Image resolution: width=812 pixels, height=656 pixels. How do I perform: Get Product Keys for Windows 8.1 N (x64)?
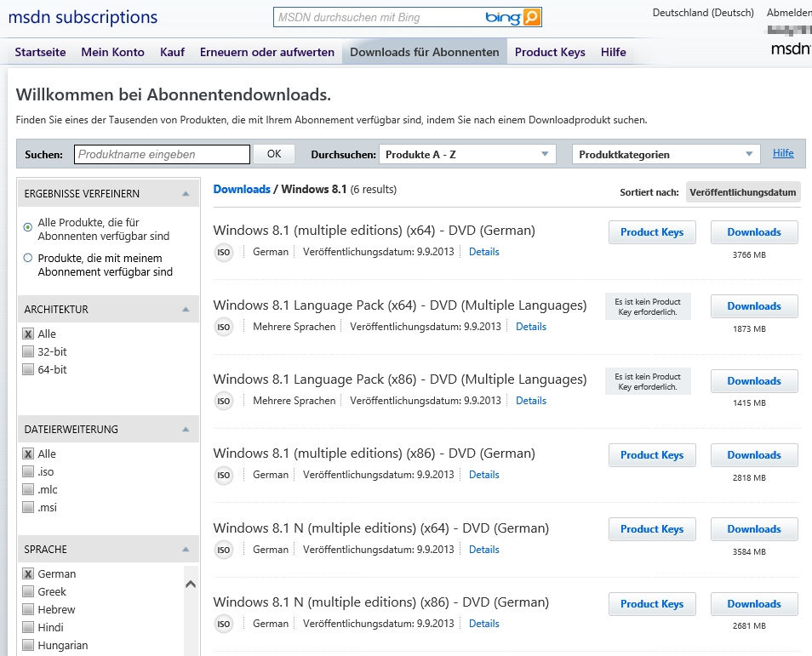point(652,529)
